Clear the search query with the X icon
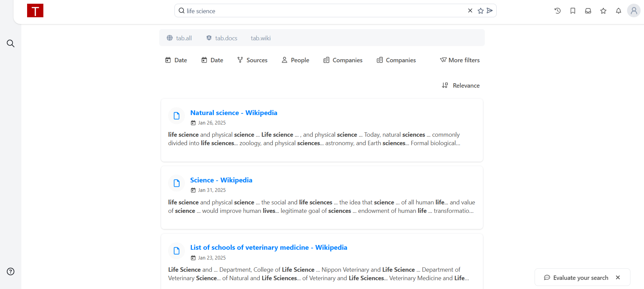 (470, 10)
